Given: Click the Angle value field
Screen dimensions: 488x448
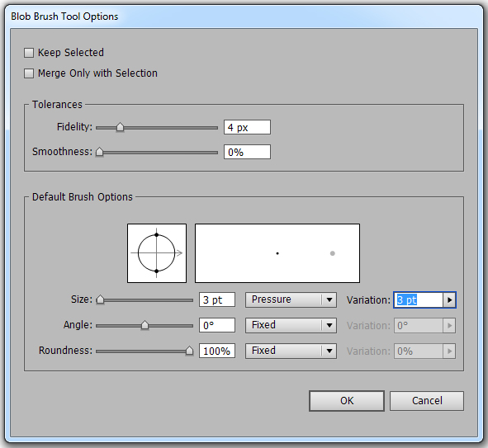Looking at the screenshot, I should (217, 325).
